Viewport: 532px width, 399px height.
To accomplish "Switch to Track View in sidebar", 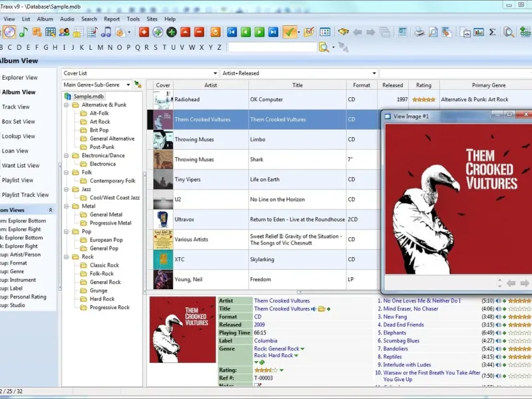I will [x=16, y=107].
